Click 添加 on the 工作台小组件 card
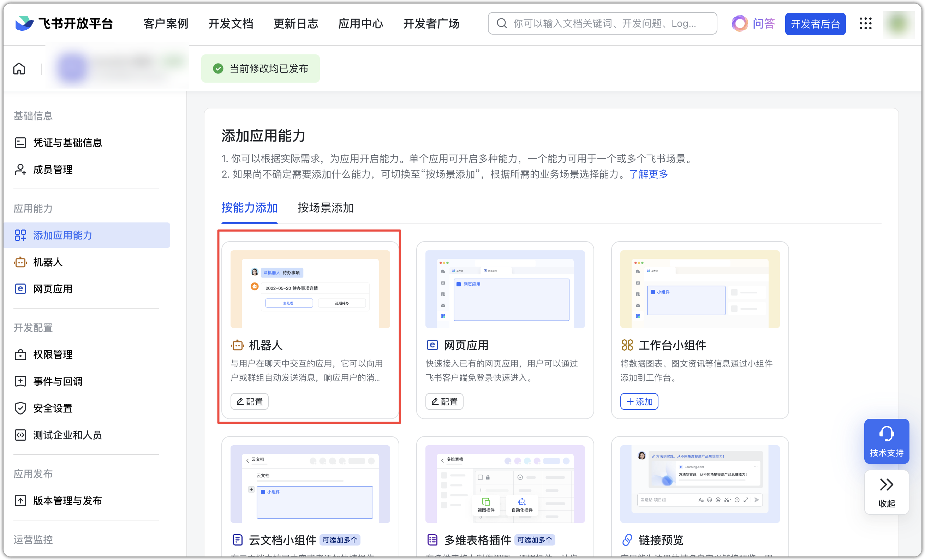The image size is (925, 560). point(639,401)
